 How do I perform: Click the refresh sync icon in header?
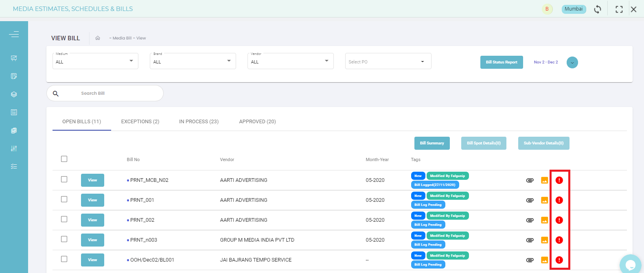[598, 9]
